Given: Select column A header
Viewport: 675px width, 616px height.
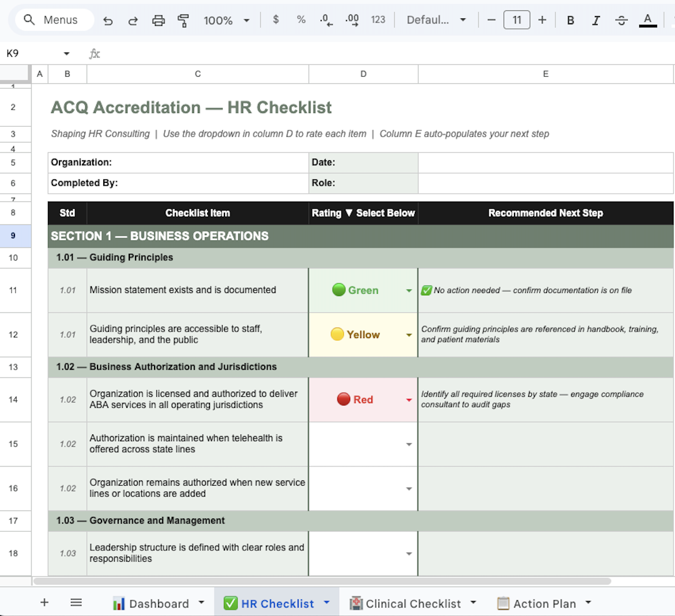Looking at the screenshot, I should 40,74.
